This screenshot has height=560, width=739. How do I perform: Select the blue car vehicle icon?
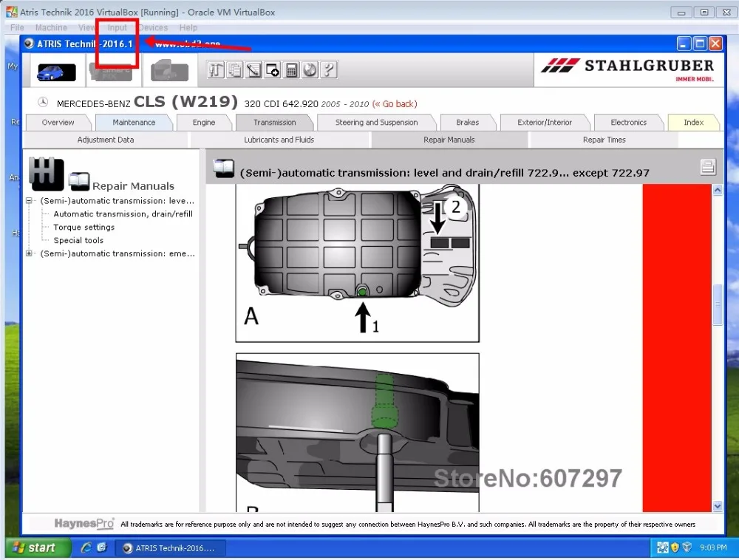coord(57,72)
